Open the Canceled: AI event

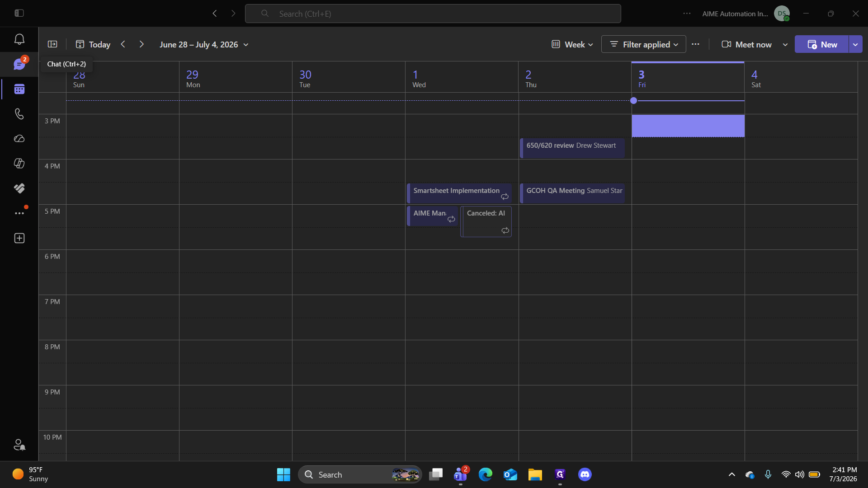click(486, 221)
